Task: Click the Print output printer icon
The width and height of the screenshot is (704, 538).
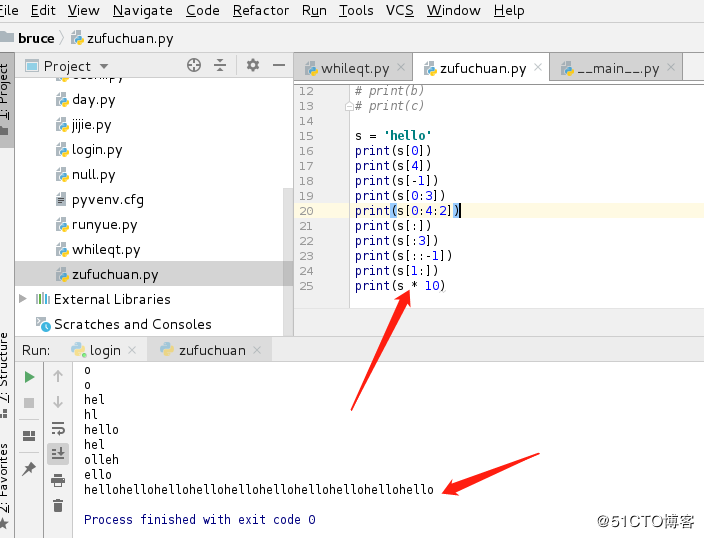Action: [58, 480]
